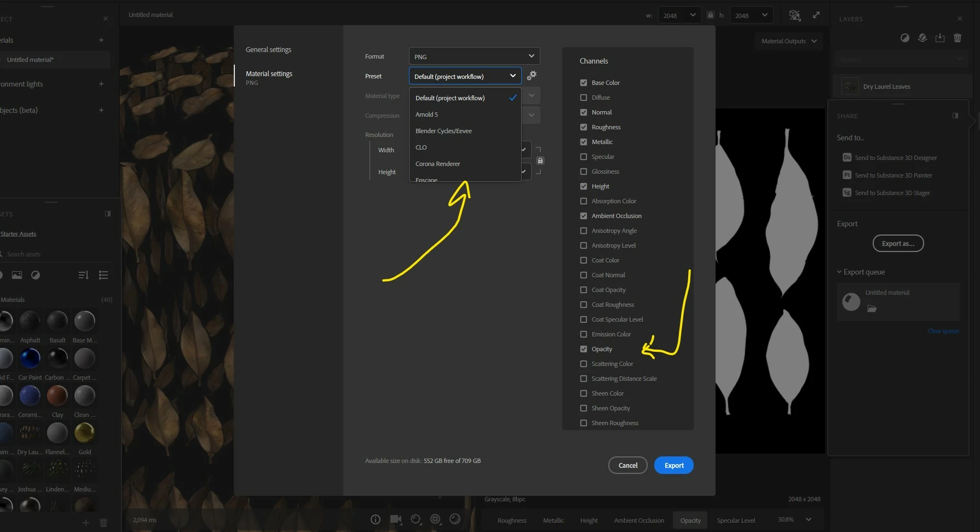Select the Gold material thumbnail
Viewport: 980px width, 532px height.
click(x=84, y=433)
